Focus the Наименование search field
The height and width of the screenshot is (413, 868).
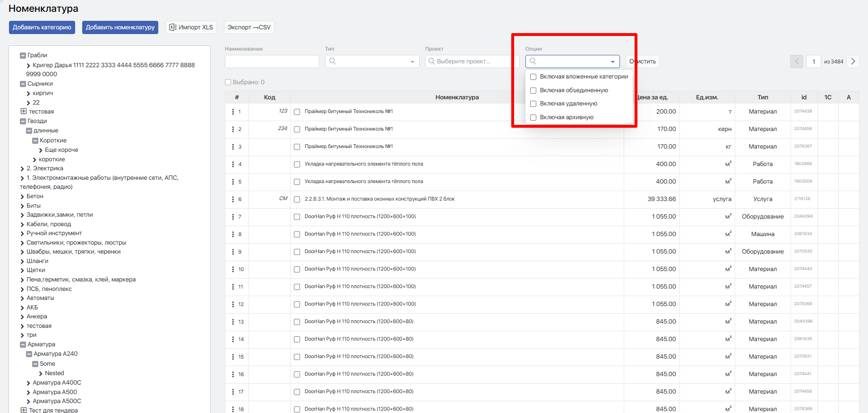tap(272, 62)
